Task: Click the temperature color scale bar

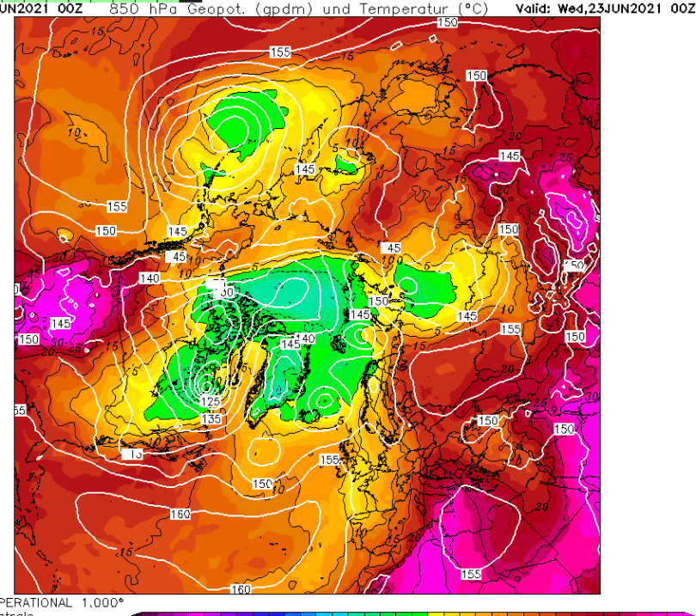Action: point(412,614)
